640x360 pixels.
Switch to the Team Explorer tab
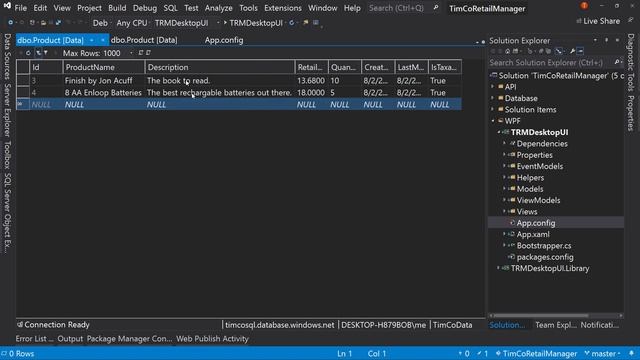coord(556,325)
